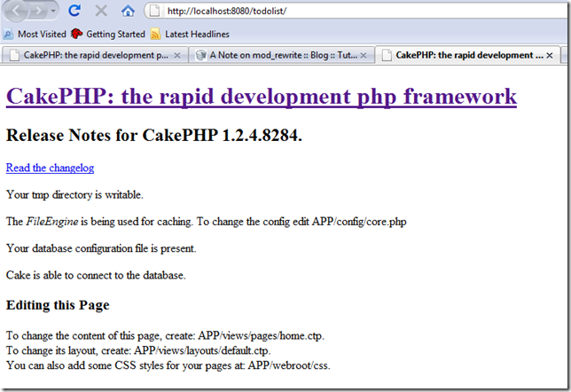This screenshot has width=571, height=392.
Task: Reload the page with the Refresh icon
Action: click(74, 11)
